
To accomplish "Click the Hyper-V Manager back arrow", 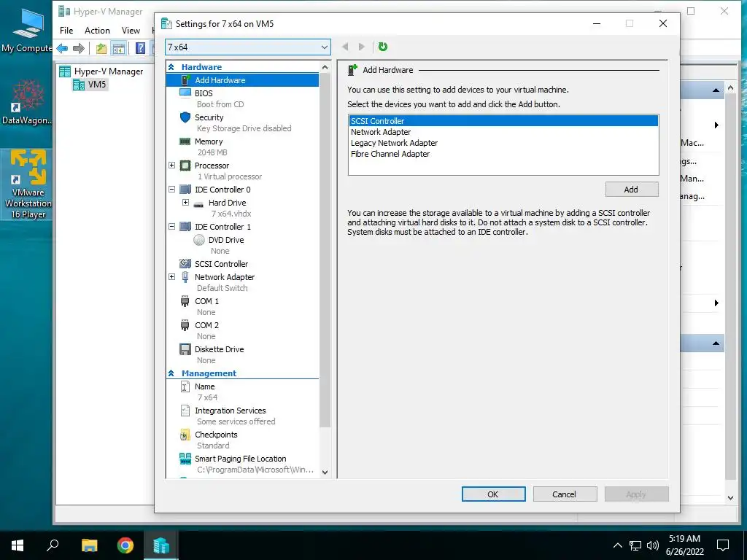I will tap(63, 48).
